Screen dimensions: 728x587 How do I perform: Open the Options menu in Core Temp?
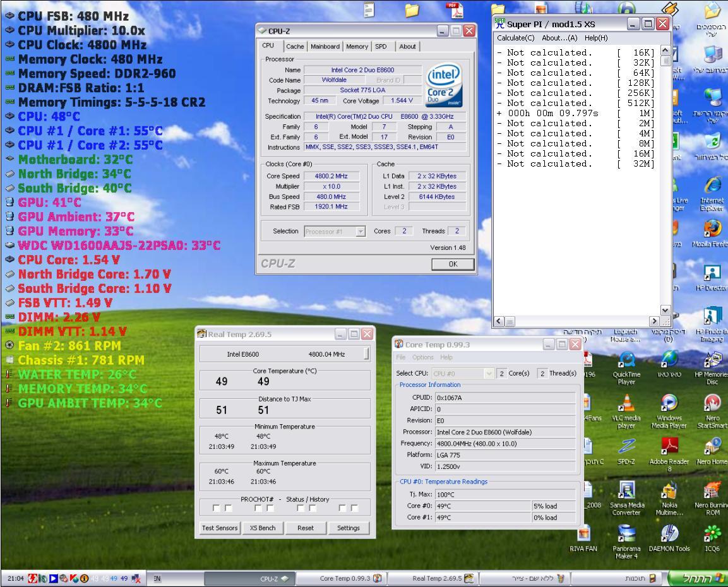click(x=422, y=357)
